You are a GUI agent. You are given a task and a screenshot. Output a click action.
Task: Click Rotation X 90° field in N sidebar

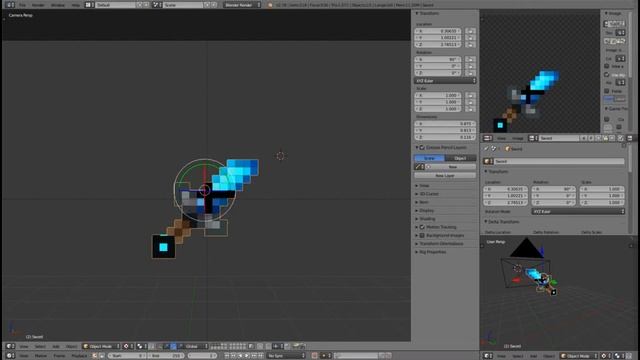[x=438, y=59]
